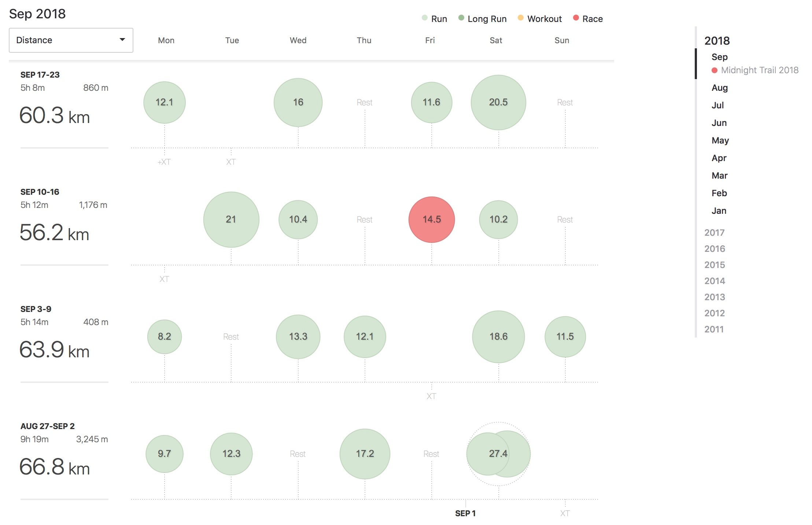Select the 17.2 km Thursday run bubble
This screenshot has width=812, height=525.
coord(365,454)
